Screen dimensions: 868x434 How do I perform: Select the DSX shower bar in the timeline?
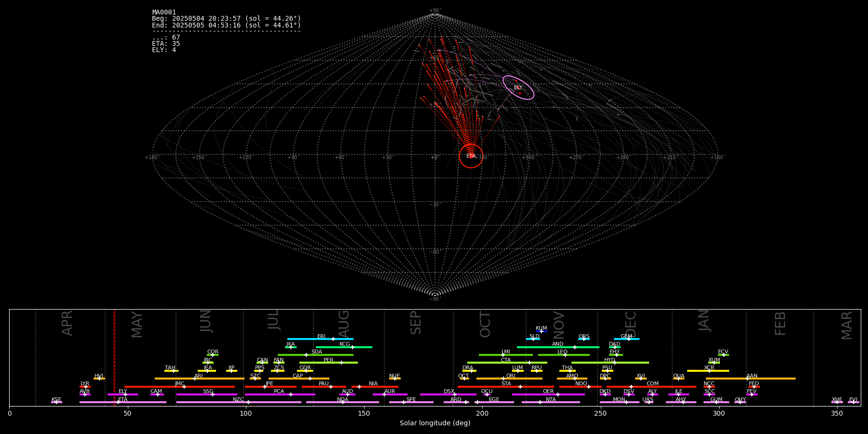(448, 394)
